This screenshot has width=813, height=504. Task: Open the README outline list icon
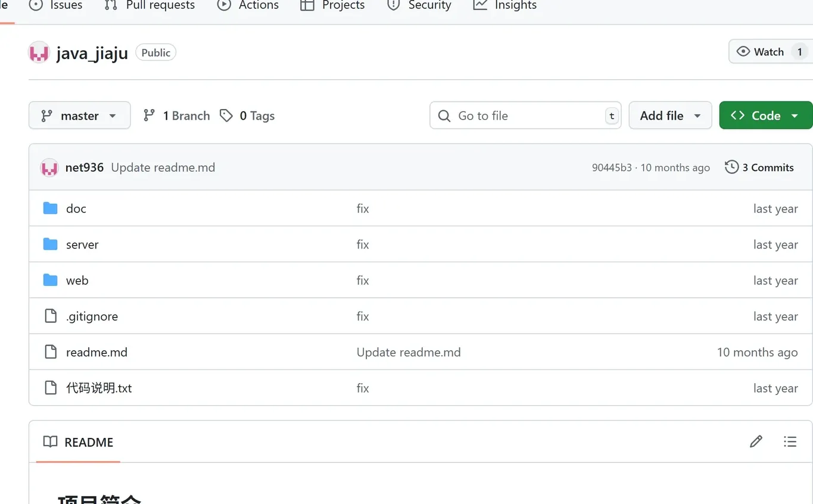tap(790, 441)
